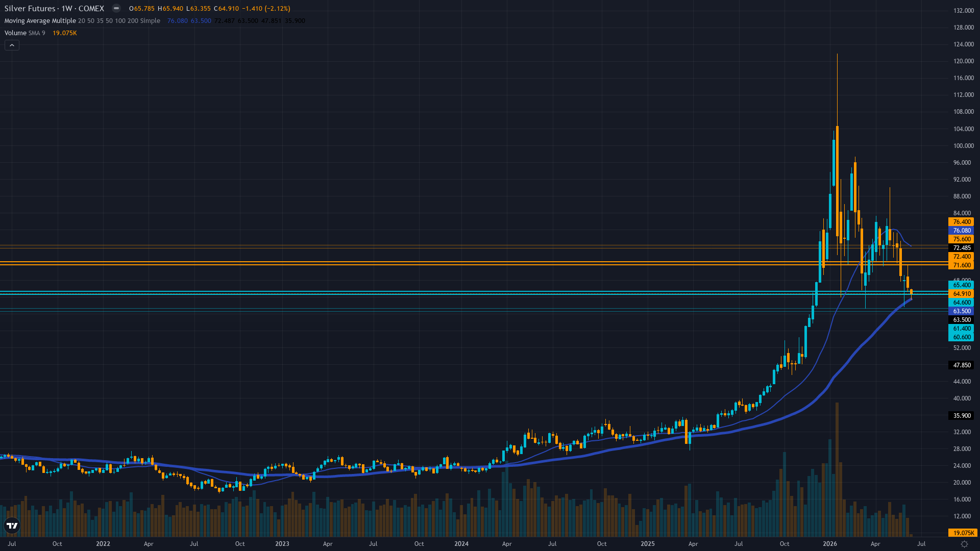Click the close value C64.910 in header
Screen dimensions: 980x551
point(226,9)
